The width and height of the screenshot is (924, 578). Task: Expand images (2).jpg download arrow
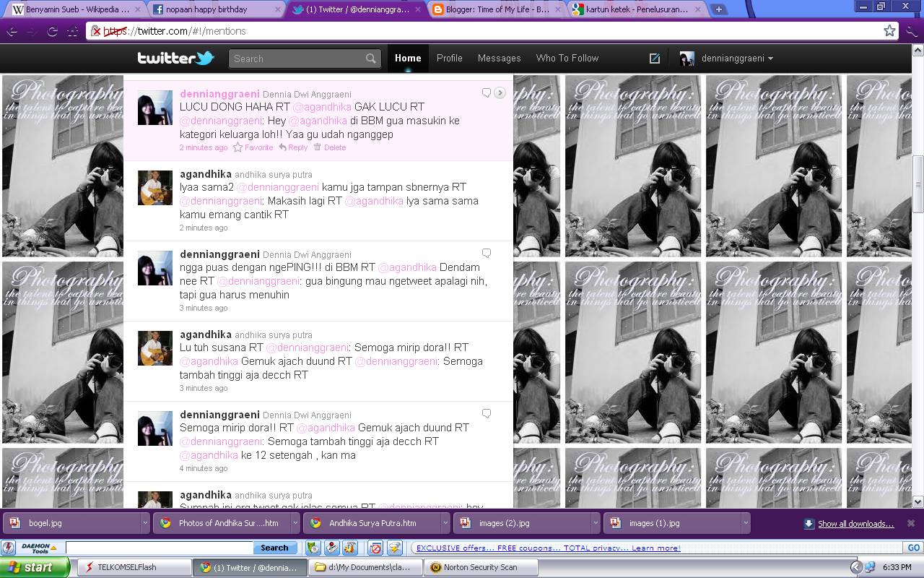pyautogui.click(x=596, y=523)
